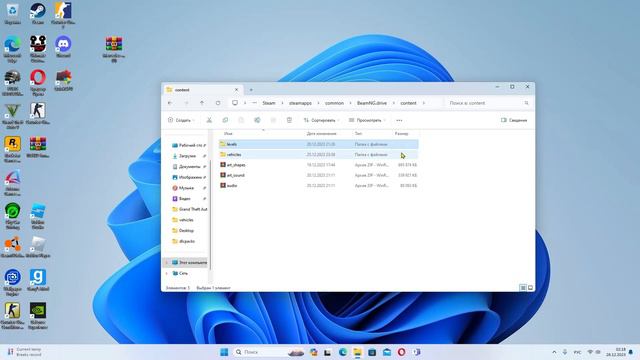
Task: Sort by Имя column header
Action: (x=228, y=133)
